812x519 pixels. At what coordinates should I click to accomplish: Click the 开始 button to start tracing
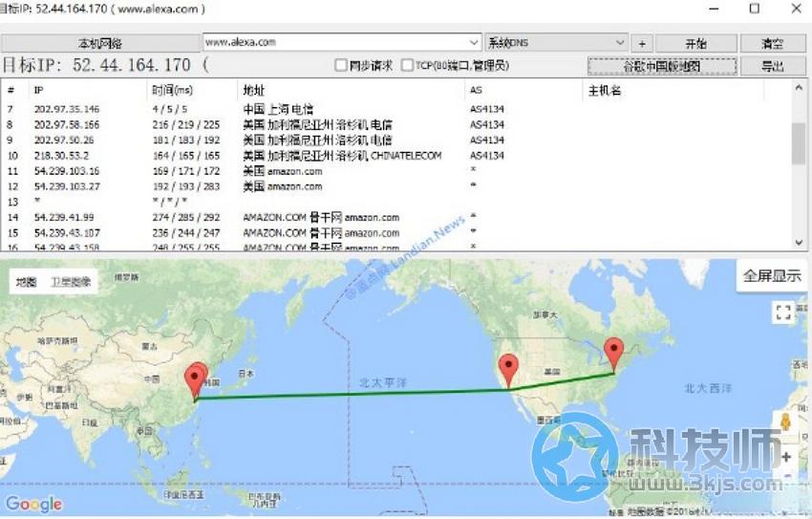pyautogui.click(x=695, y=44)
